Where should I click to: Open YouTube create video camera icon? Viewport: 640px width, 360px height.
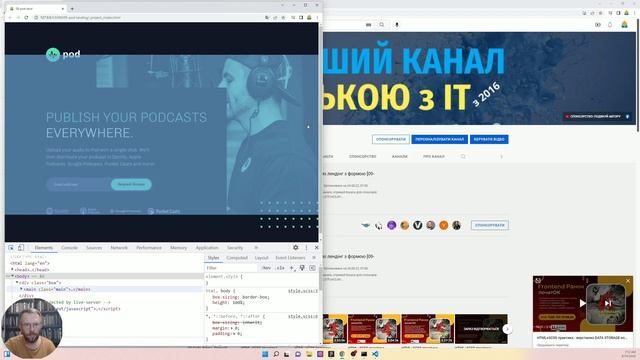click(598, 25)
